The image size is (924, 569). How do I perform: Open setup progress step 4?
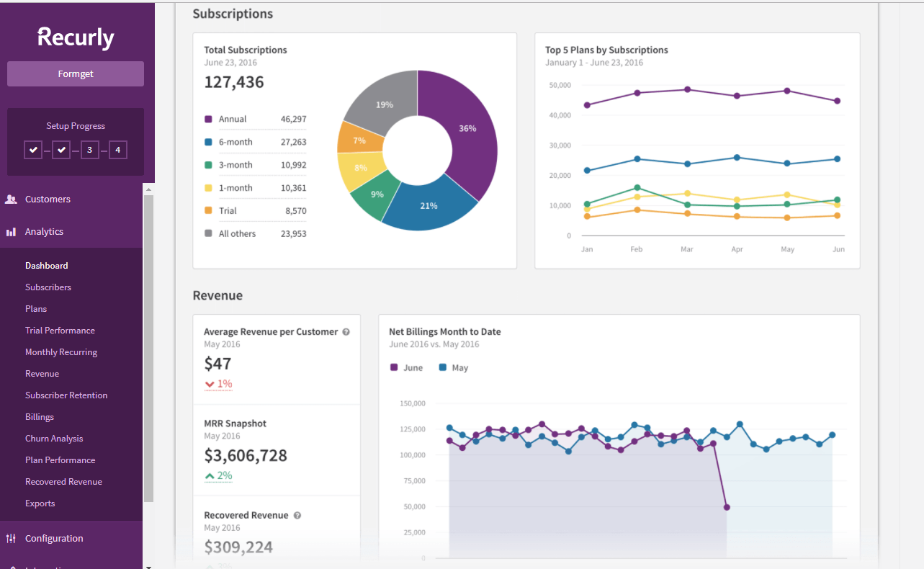[x=118, y=150]
